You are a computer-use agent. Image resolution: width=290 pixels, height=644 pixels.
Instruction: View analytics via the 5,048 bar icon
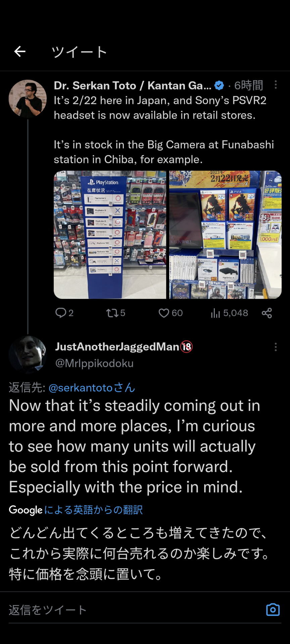click(215, 313)
